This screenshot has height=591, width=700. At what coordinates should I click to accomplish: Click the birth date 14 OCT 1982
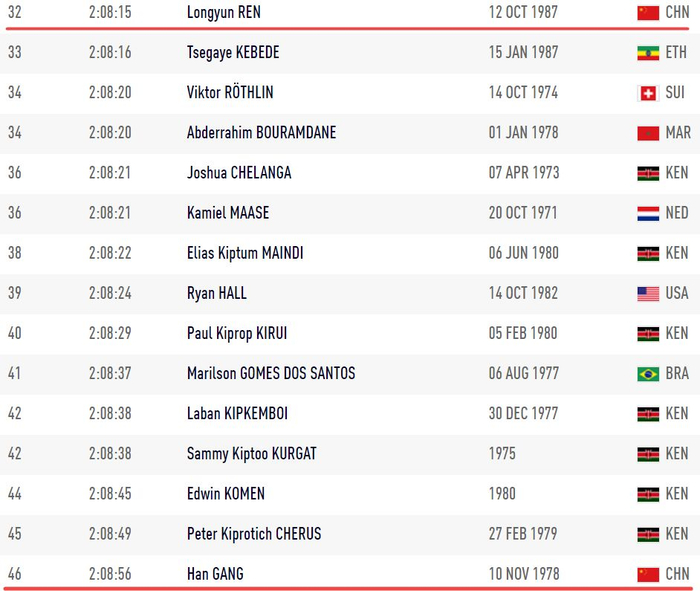tap(524, 293)
